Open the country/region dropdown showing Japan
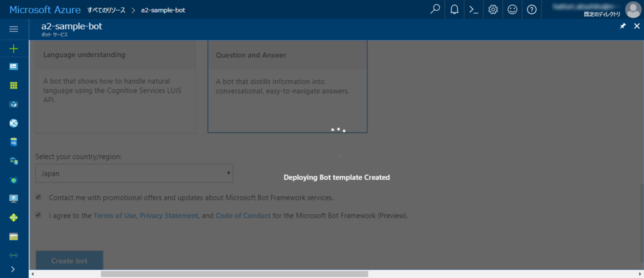644x278 pixels. 135,174
